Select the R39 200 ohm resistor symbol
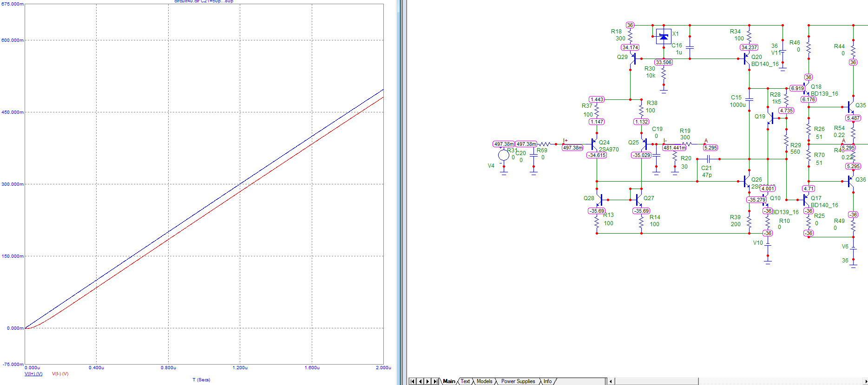 749,222
